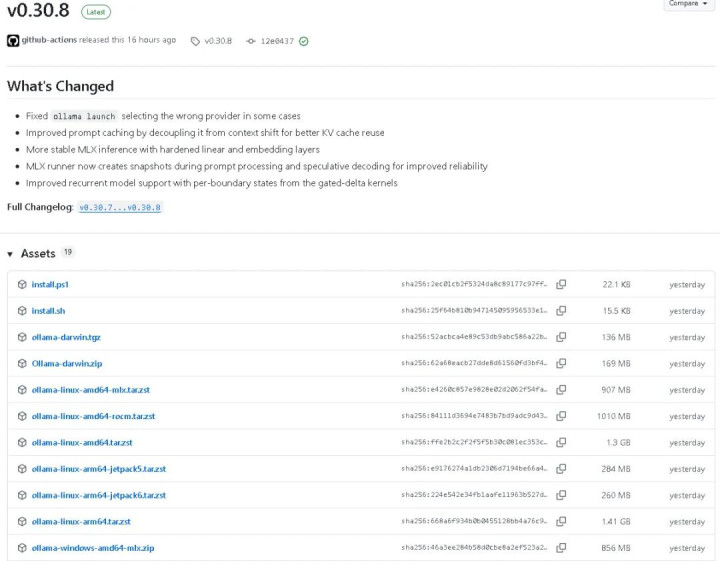
Task: Click the tag icon next to v0.30.8
Action: (x=195, y=41)
